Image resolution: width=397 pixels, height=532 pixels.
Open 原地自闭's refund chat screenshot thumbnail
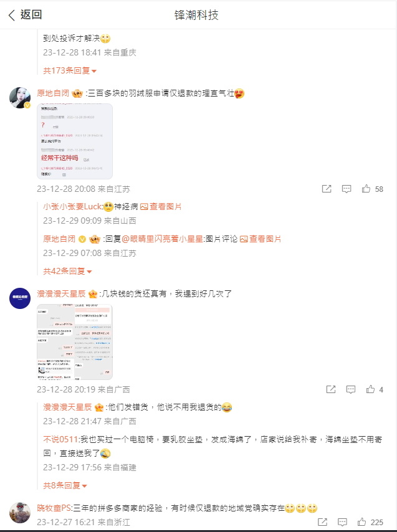[75, 141]
